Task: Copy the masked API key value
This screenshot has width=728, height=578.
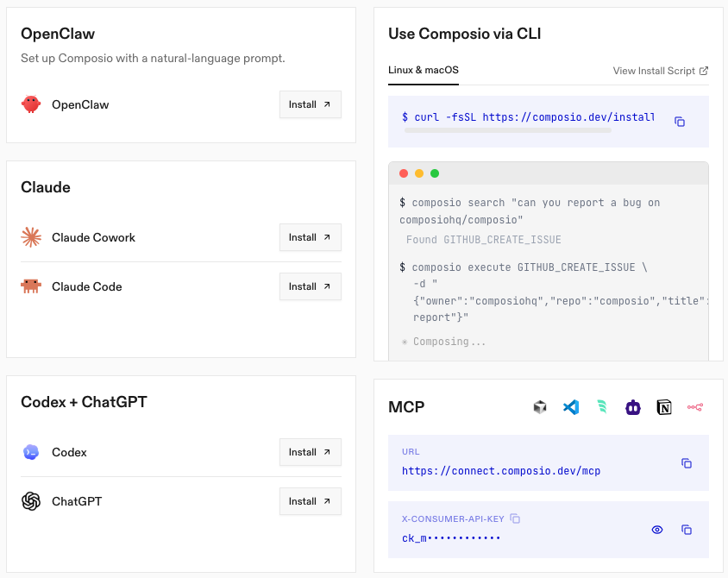Action: tap(687, 530)
